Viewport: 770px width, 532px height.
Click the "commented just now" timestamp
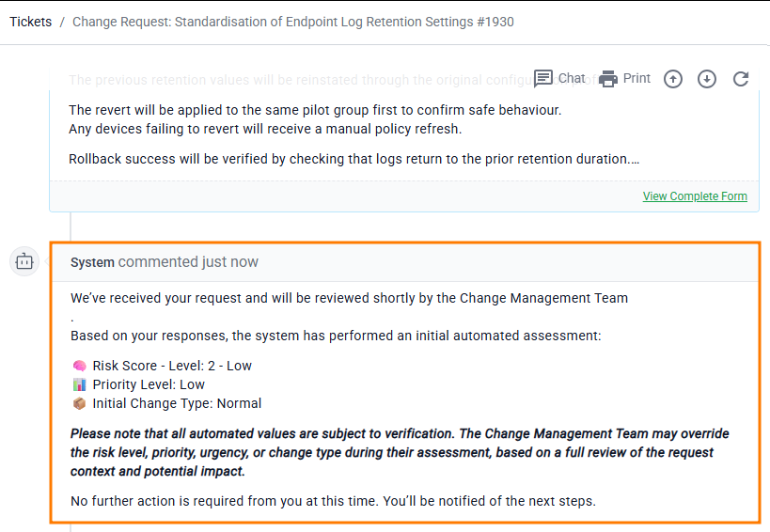tap(188, 262)
